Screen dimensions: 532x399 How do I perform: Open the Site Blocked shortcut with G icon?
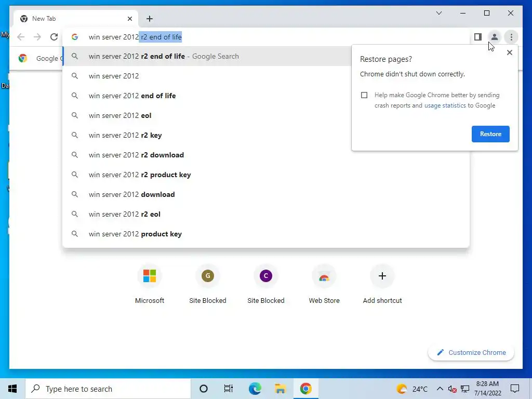click(208, 284)
